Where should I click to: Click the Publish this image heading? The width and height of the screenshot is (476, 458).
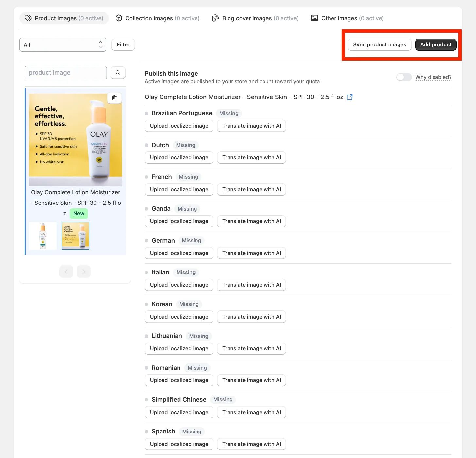click(171, 74)
